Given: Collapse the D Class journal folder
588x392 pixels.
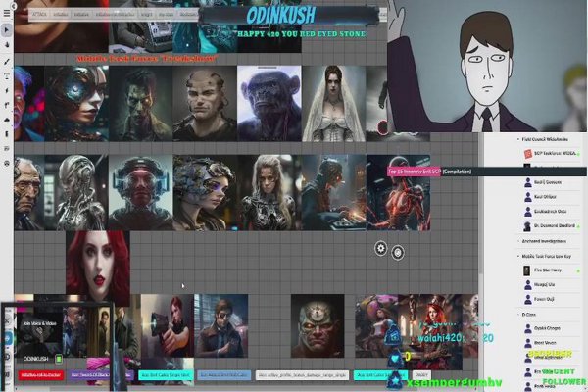Looking at the screenshot, I should 518,315.
